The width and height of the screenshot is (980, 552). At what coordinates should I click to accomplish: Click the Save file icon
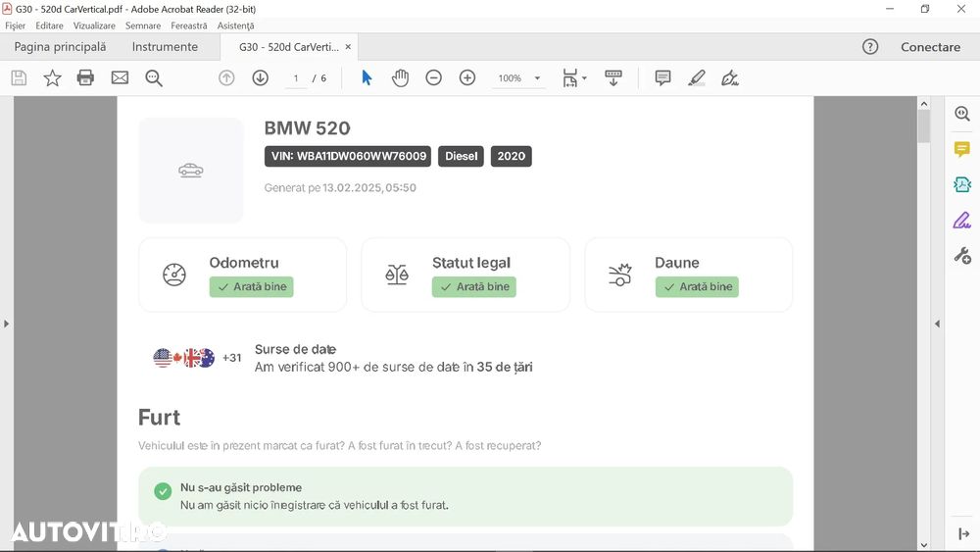pos(19,78)
